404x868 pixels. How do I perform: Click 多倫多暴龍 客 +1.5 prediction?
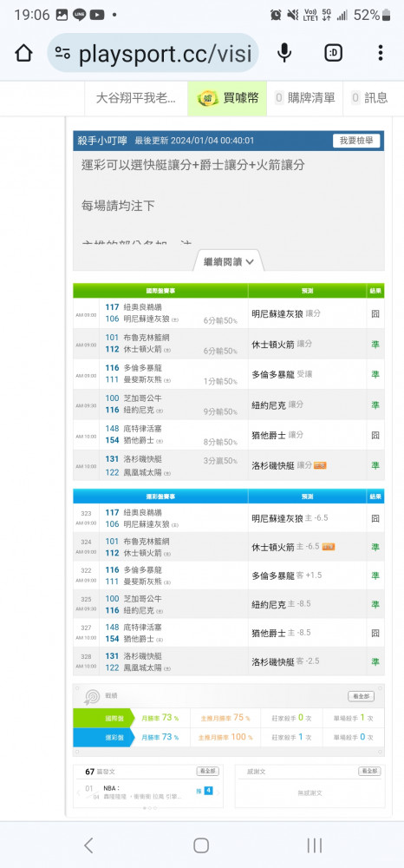point(287,575)
